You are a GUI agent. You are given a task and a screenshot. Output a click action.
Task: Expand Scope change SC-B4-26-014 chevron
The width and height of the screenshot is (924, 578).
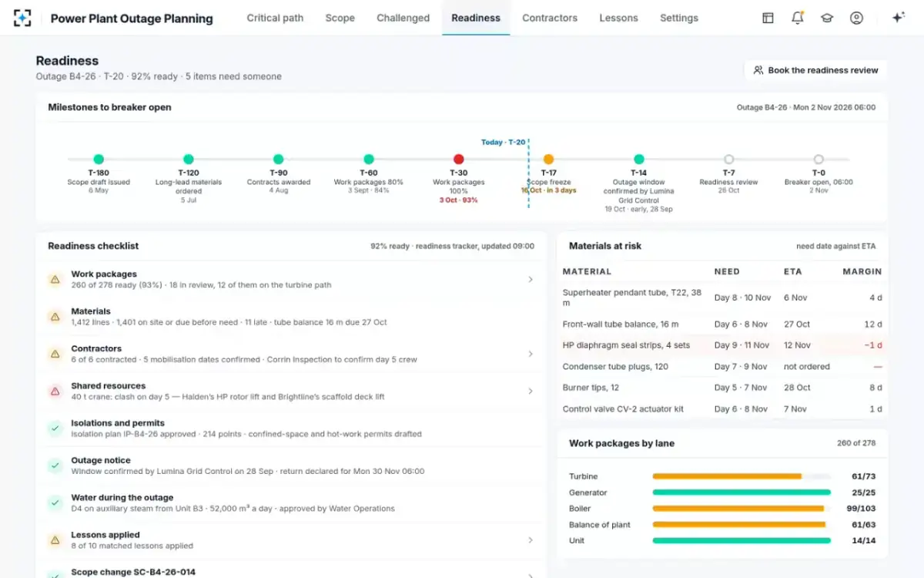[x=531, y=574]
